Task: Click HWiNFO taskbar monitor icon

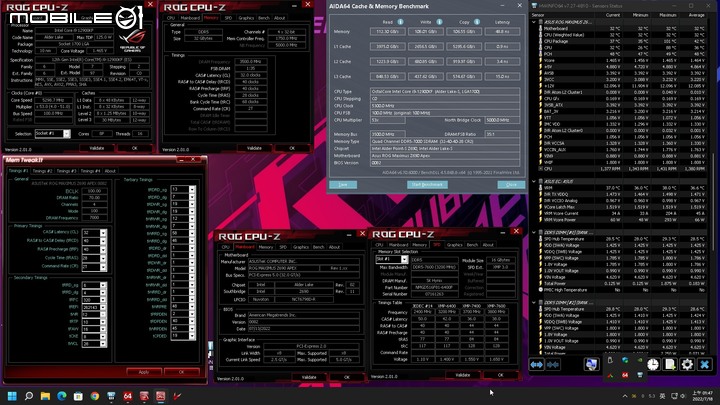Action: [x=111, y=396]
